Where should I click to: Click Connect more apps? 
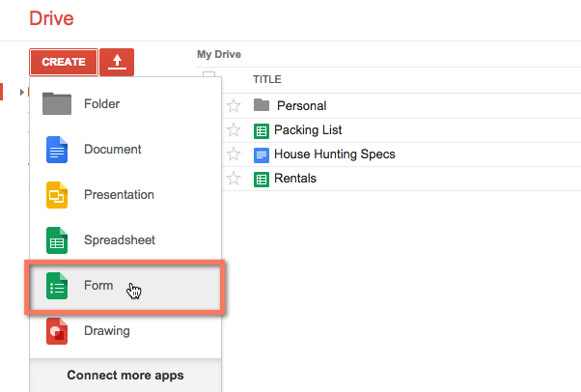click(125, 375)
